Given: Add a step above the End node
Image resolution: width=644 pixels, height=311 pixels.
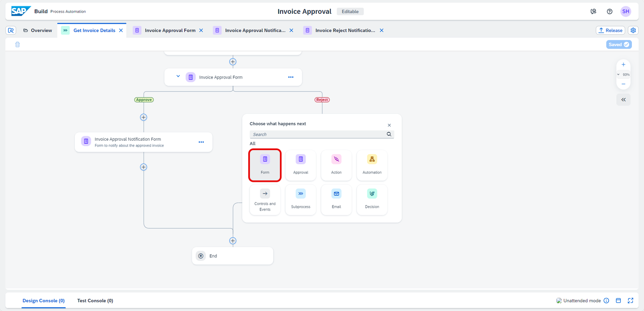Looking at the screenshot, I should [x=233, y=241].
